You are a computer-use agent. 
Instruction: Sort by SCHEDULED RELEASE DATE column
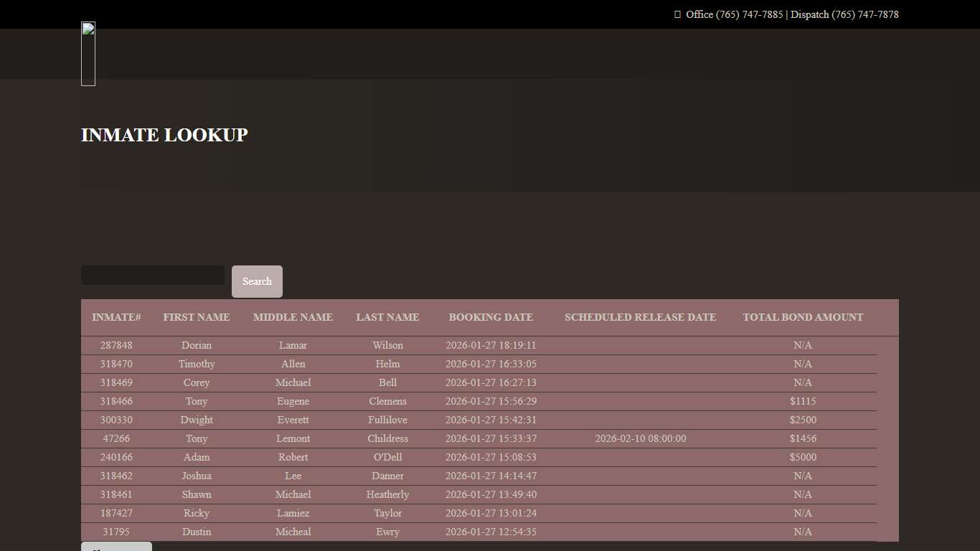pos(640,317)
